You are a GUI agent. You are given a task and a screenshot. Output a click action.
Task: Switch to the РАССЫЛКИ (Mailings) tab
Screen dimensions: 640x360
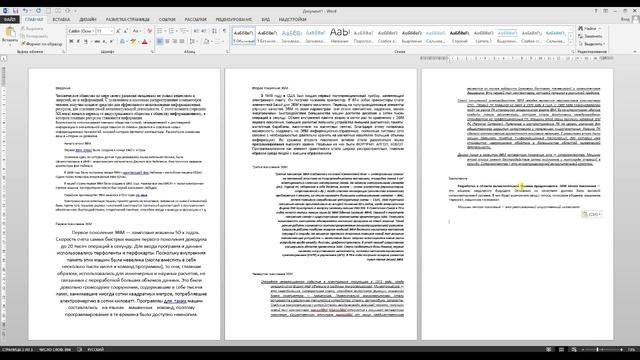tap(195, 20)
